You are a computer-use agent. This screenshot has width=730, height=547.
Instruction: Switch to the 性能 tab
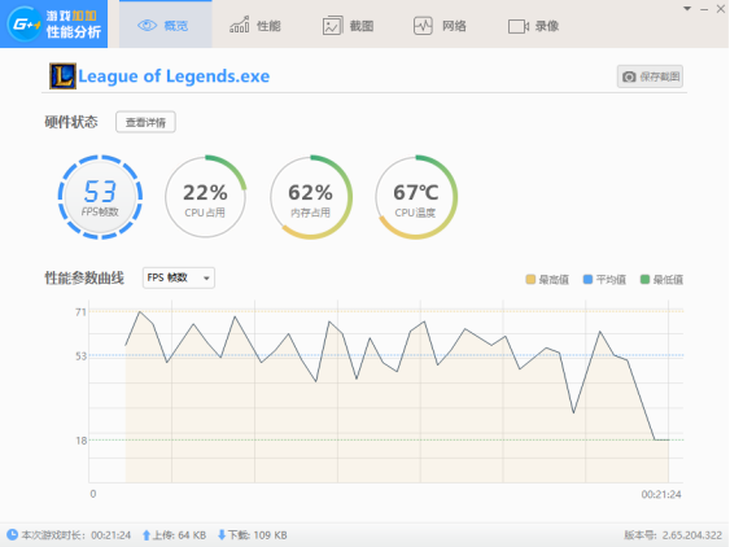pos(254,26)
